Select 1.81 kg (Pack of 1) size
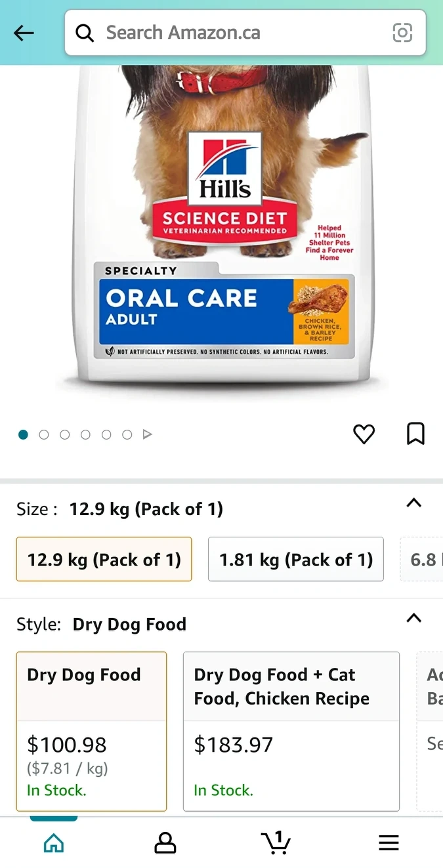This screenshot has height=868, width=443. [x=296, y=560]
